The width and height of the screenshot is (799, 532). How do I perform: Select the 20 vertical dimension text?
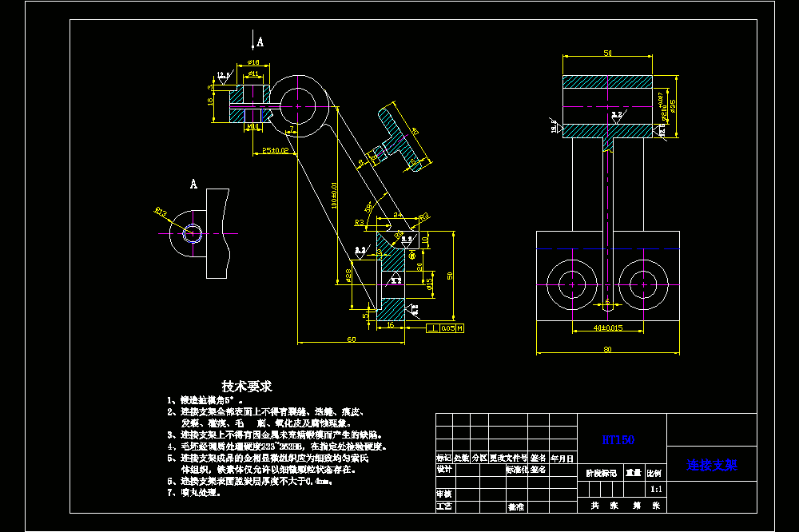click(x=419, y=267)
